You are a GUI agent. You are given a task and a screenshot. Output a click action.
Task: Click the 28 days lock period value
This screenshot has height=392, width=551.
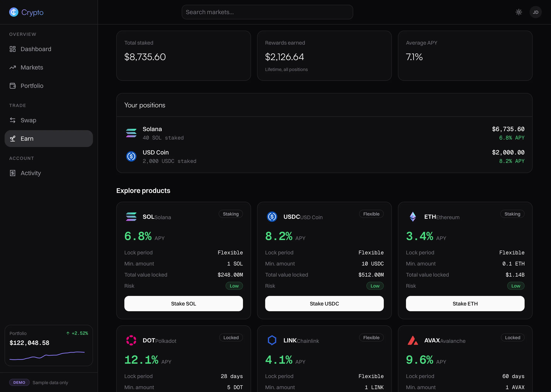click(x=232, y=376)
